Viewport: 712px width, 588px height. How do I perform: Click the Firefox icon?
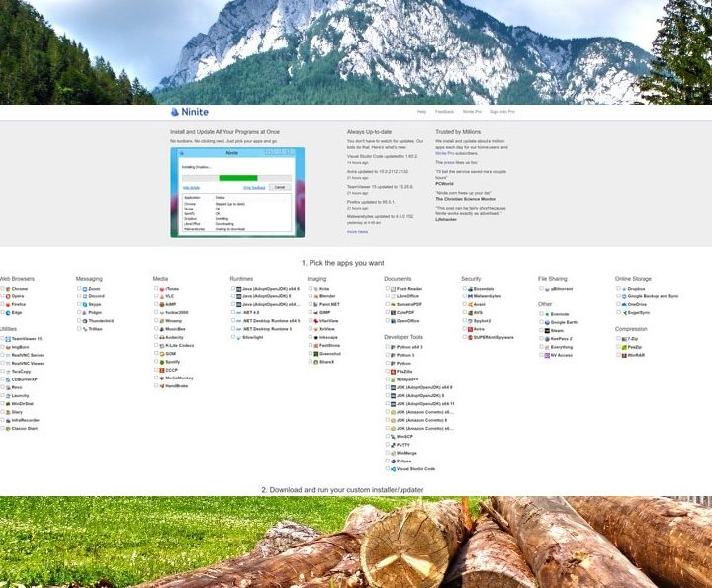8,305
